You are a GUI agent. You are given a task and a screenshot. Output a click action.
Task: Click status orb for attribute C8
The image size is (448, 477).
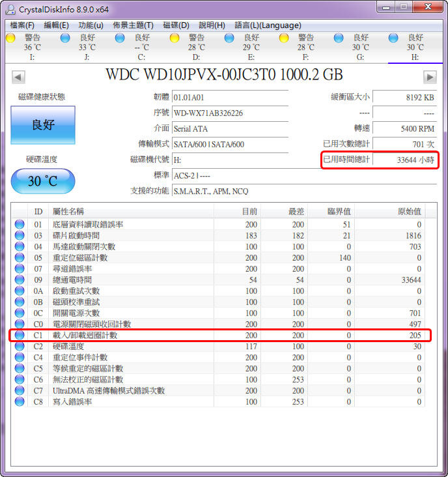20,401
